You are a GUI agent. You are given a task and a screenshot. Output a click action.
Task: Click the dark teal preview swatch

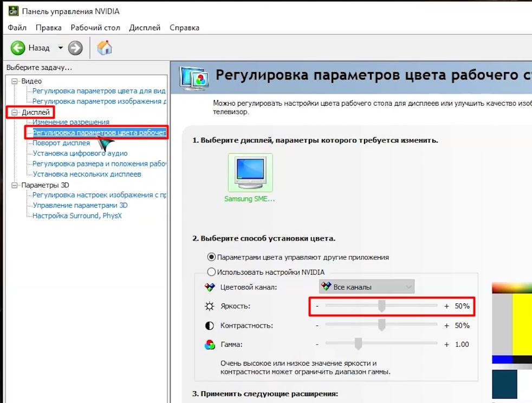click(504, 384)
